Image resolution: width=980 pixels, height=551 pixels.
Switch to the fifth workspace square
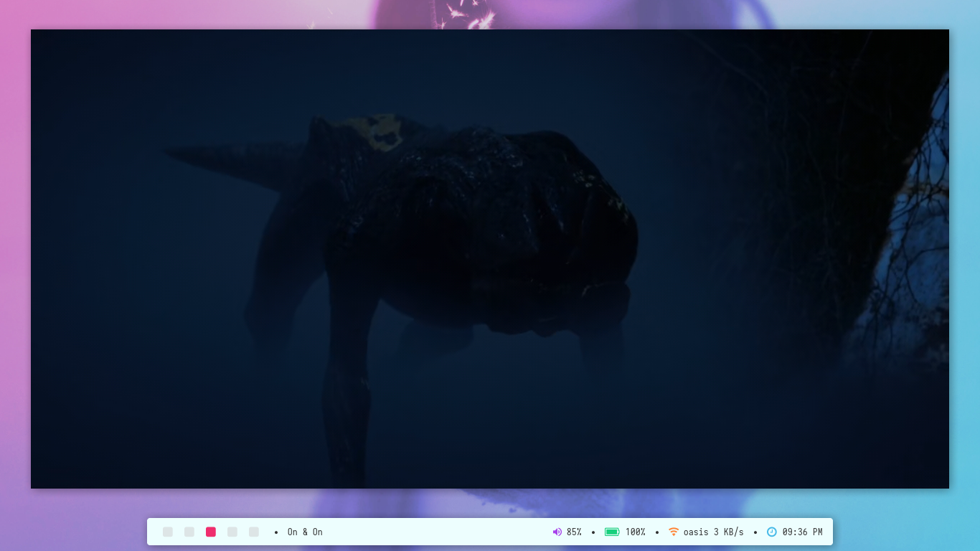pos(254,532)
